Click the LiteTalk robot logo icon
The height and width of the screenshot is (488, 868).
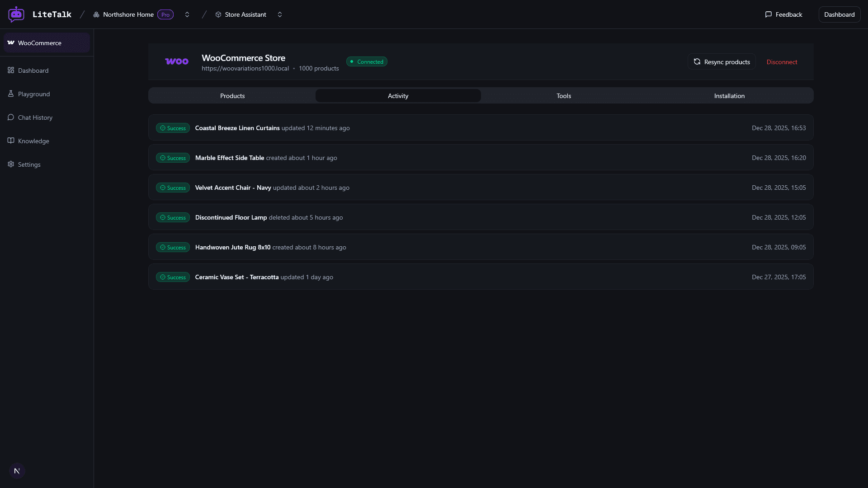[16, 14]
